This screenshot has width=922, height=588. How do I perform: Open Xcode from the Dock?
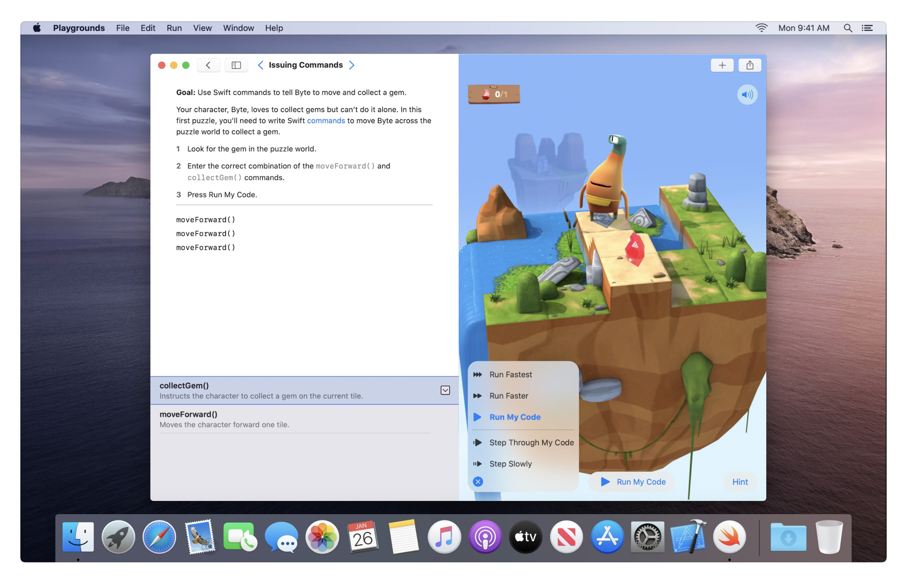point(688,537)
